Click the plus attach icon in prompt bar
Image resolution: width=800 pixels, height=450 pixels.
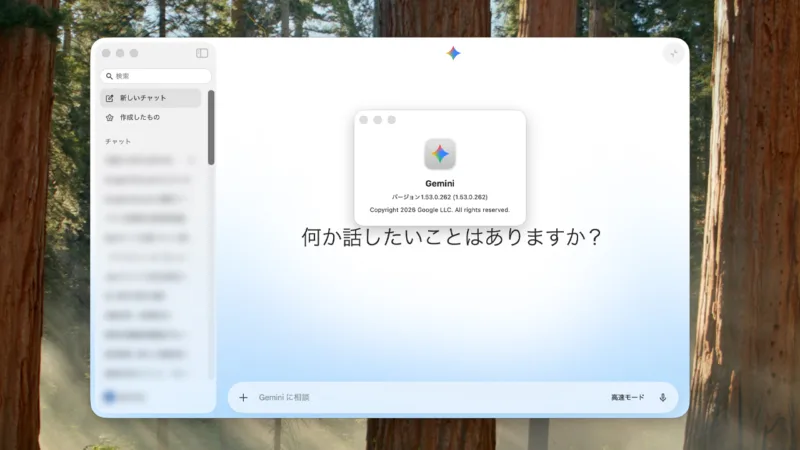pyautogui.click(x=243, y=397)
